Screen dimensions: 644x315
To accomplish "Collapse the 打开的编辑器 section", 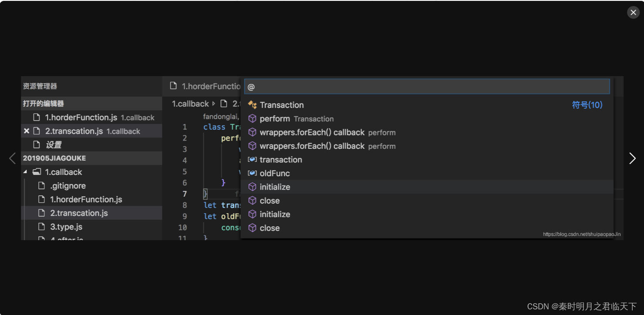I will pos(92,104).
